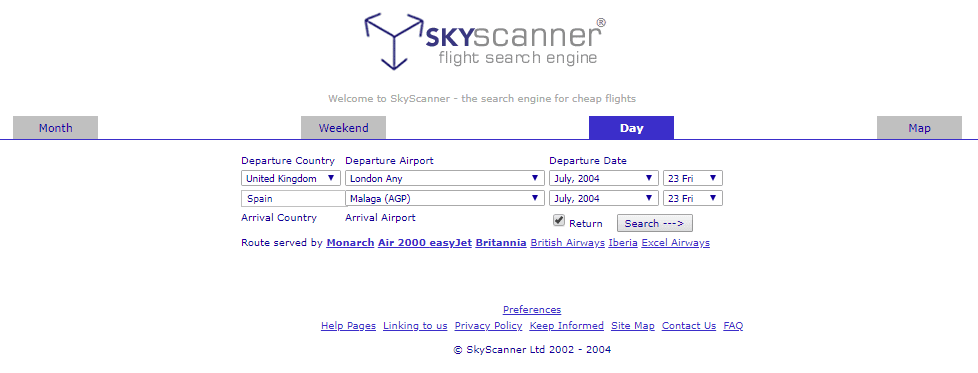Click the Departure Airport label
The image size is (978, 373).
coord(389,160)
